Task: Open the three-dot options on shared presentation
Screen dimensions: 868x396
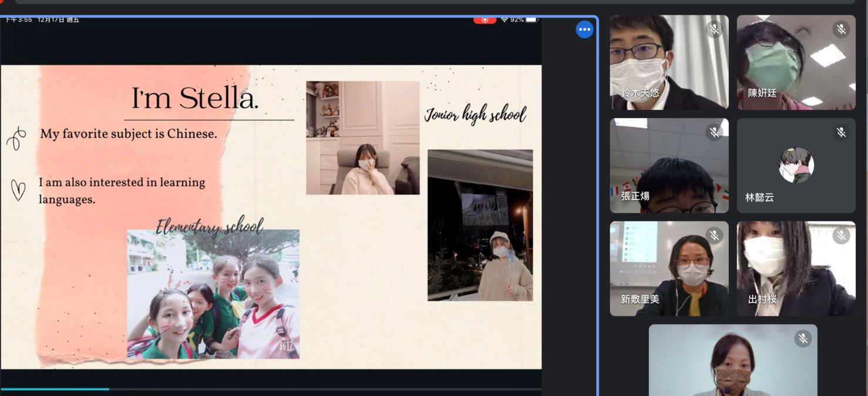Action: pyautogui.click(x=584, y=29)
